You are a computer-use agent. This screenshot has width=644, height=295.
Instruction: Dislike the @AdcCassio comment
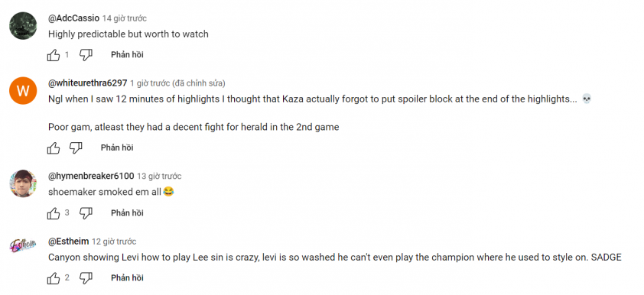[x=86, y=55]
